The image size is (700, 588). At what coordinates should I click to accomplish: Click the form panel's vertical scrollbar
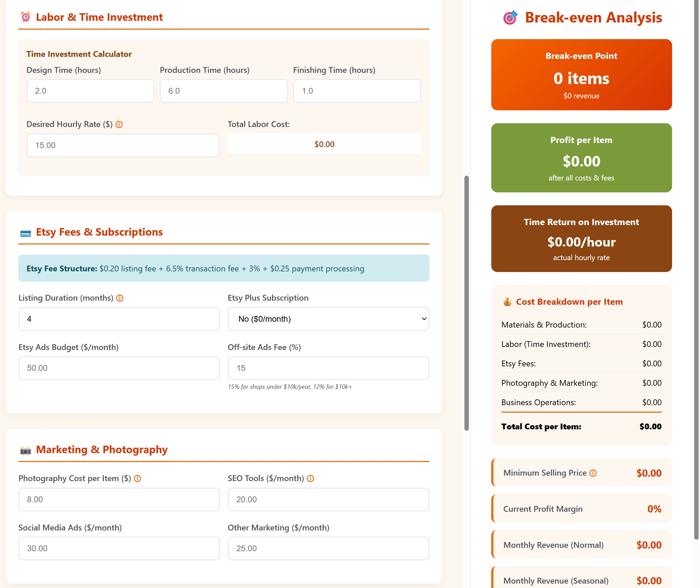(x=466, y=303)
